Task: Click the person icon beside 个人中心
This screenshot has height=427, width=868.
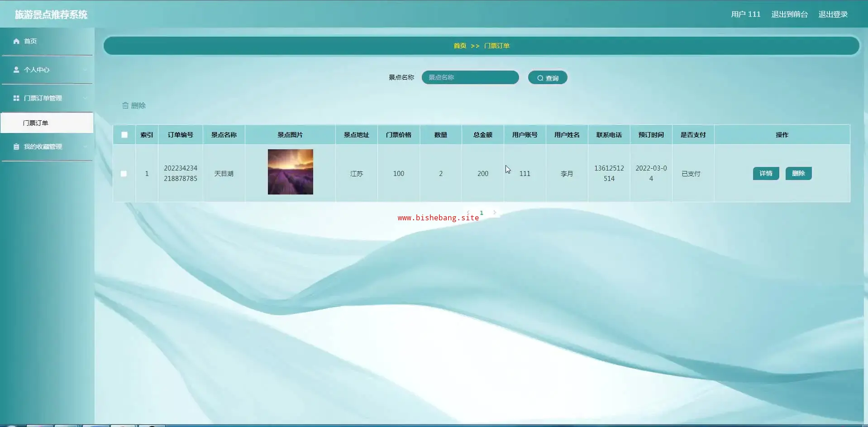Action: (16, 70)
